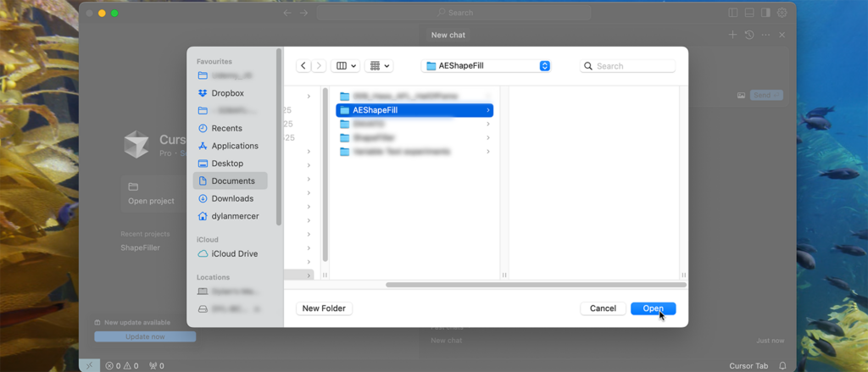Open the AEShapeFill folder with the Open button
868x372 pixels.
point(654,308)
